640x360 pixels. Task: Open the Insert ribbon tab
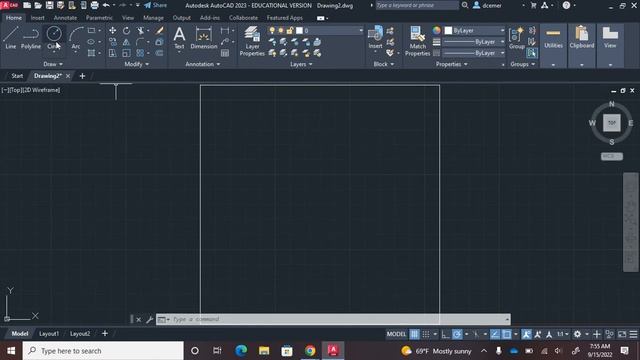(38, 18)
